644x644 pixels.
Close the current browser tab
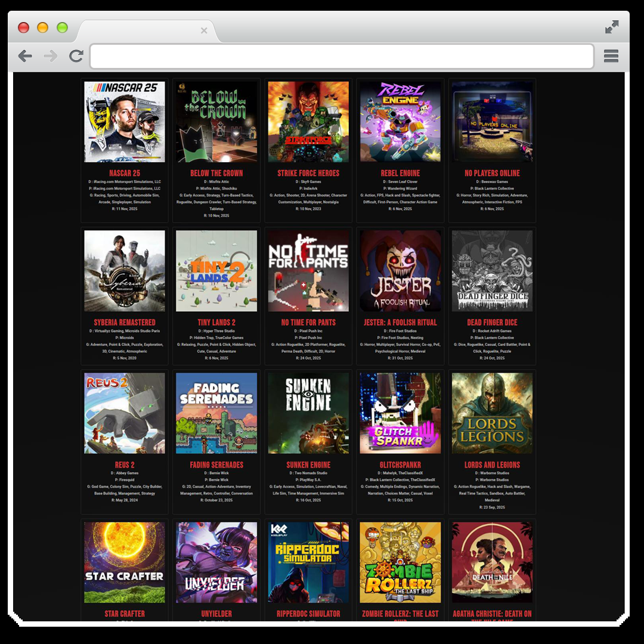[204, 30]
